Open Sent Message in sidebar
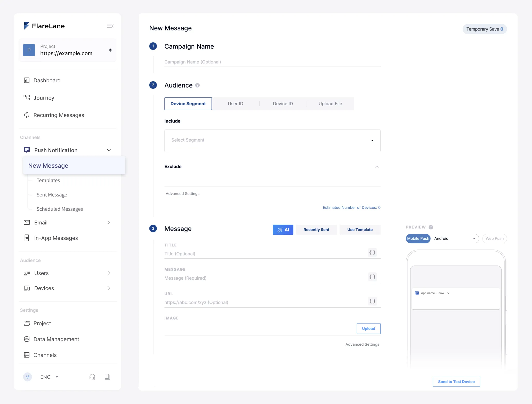Viewport: 532px width, 404px height. point(52,195)
